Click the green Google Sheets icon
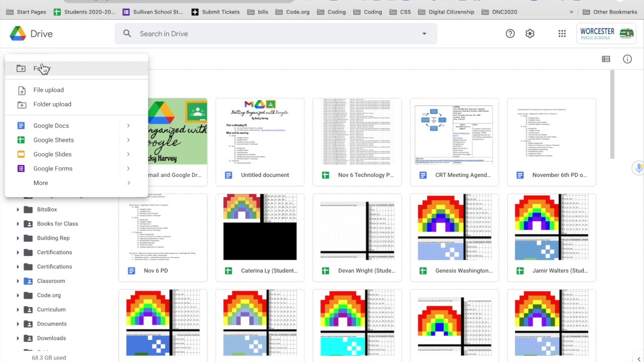Screen dimensions: 644x362 pyautogui.click(x=21, y=140)
